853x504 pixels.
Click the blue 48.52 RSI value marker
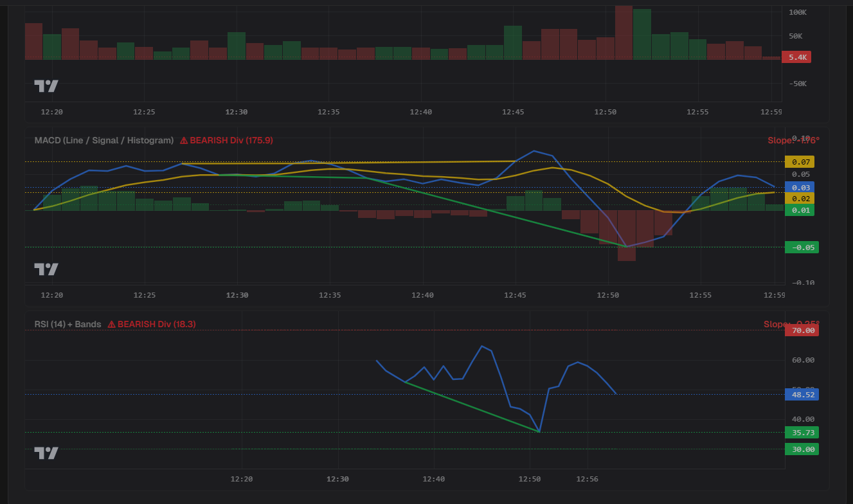(x=802, y=394)
